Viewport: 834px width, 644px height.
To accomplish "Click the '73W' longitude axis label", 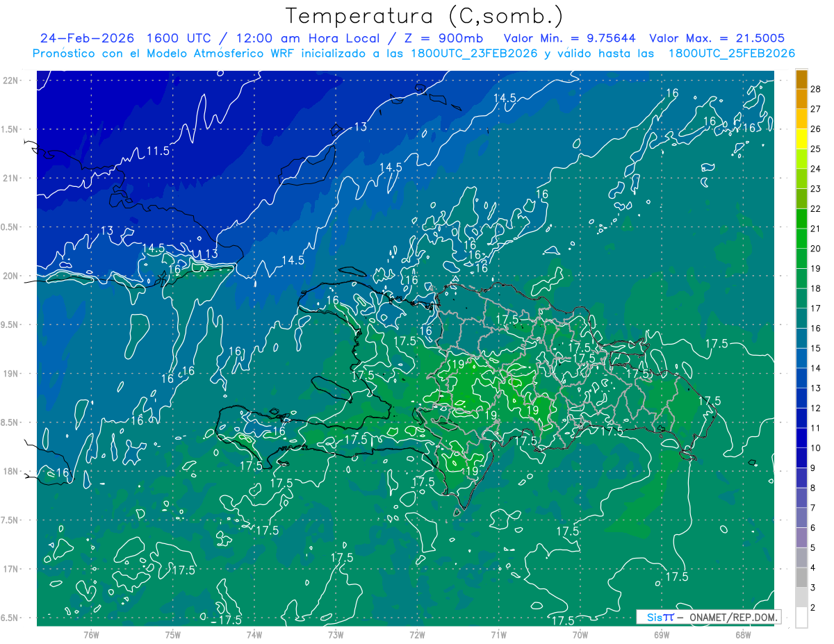I will (x=336, y=634).
